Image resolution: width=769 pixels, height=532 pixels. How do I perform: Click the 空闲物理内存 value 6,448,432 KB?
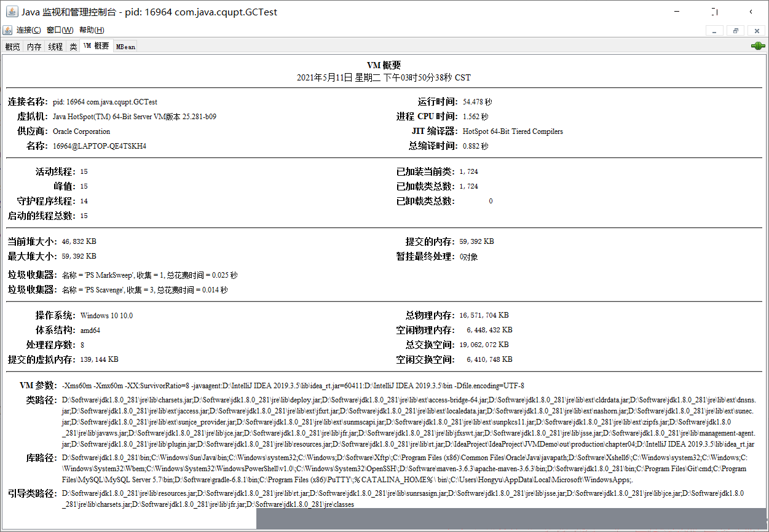[x=489, y=331]
